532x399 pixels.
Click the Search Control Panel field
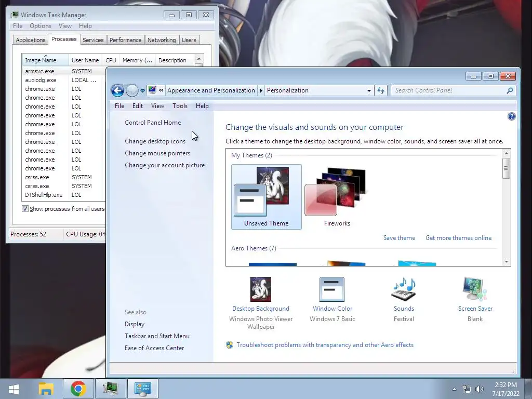click(x=453, y=90)
